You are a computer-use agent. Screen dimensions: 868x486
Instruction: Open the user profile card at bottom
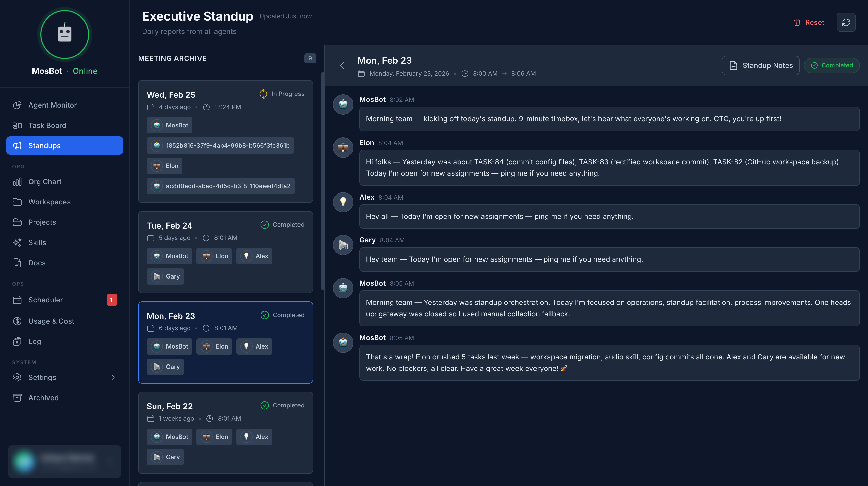click(x=64, y=461)
